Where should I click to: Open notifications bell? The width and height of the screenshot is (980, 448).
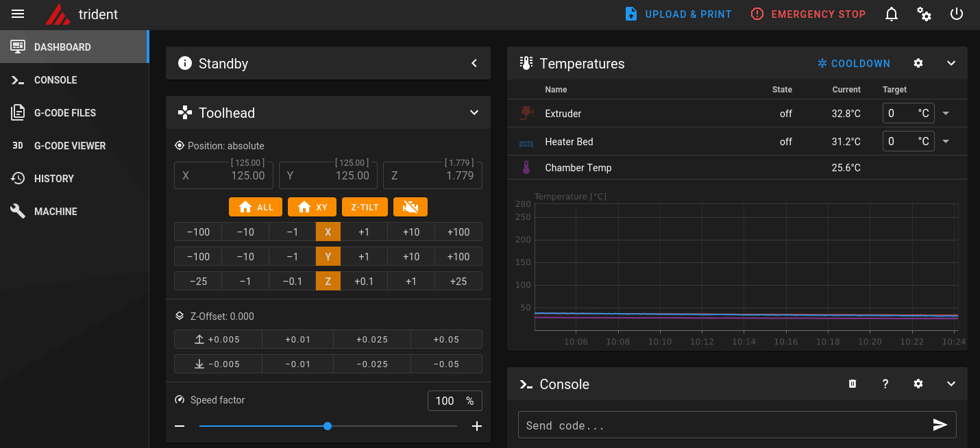tap(891, 14)
